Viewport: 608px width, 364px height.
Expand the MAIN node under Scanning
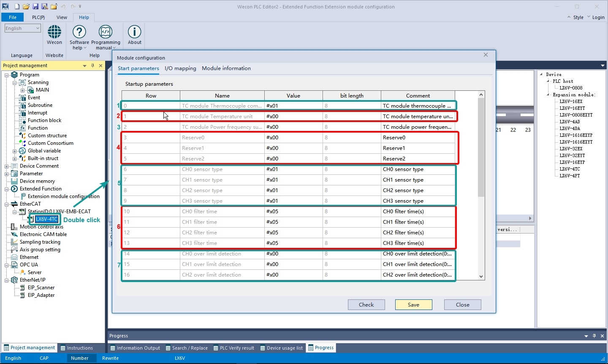coord(23,90)
